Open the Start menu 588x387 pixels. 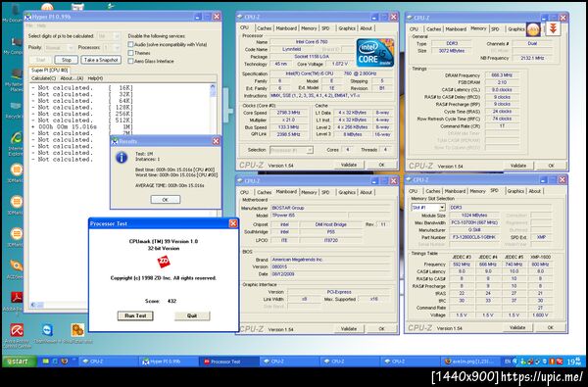(x=20, y=362)
